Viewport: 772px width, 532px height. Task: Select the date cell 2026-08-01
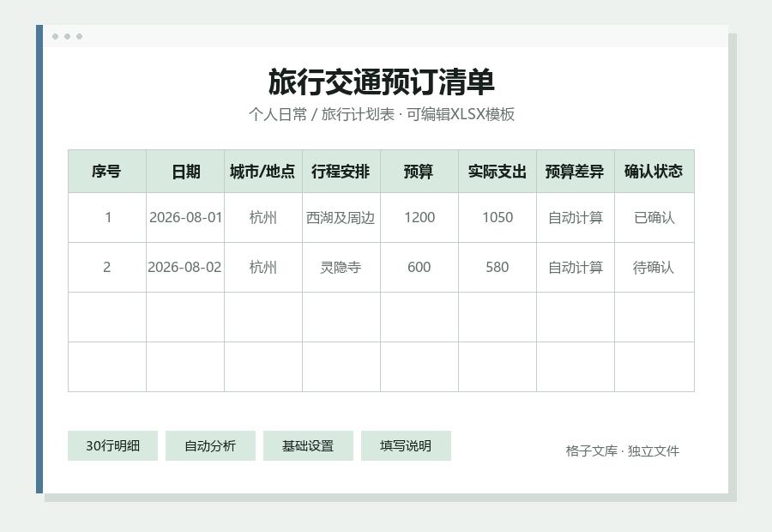click(x=185, y=218)
